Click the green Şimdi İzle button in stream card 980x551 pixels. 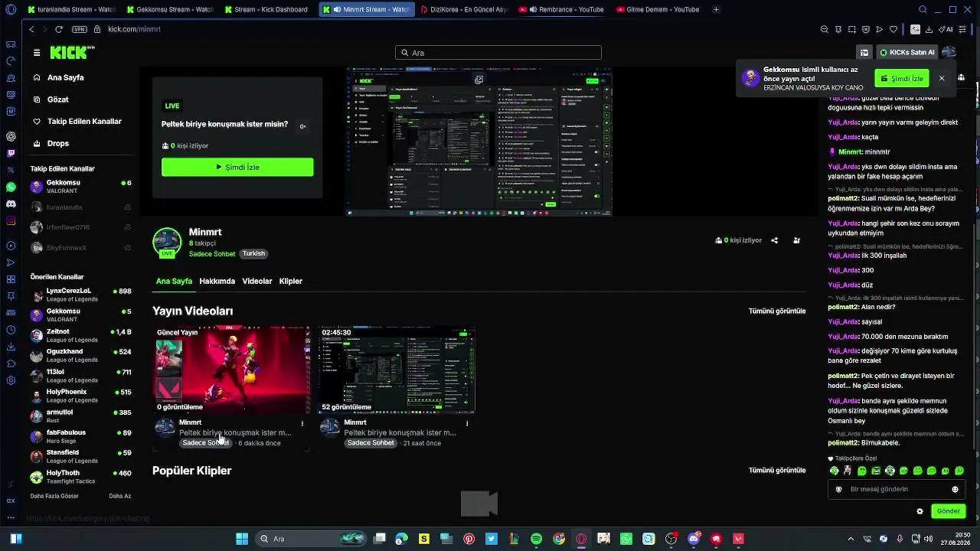pos(237,167)
